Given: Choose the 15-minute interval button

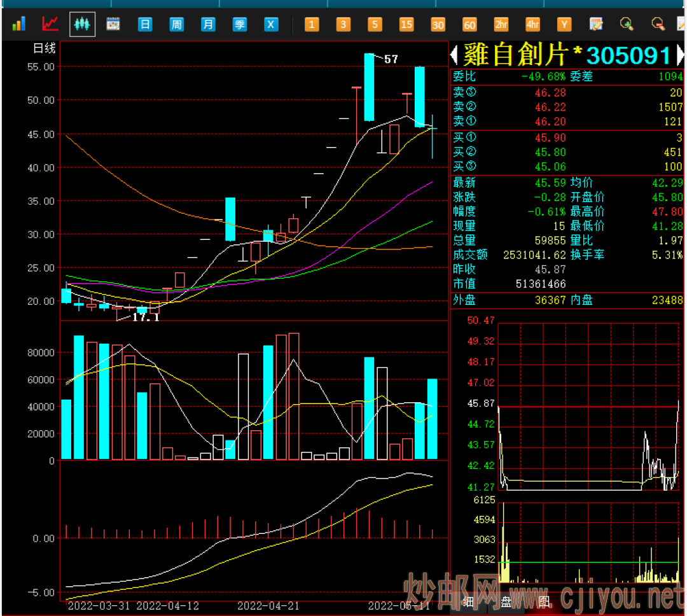Looking at the screenshot, I should point(406,24).
